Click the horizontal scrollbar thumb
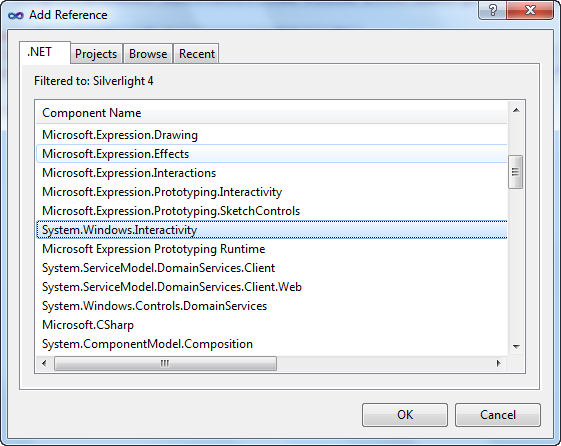561x446 pixels. tap(165, 363)
